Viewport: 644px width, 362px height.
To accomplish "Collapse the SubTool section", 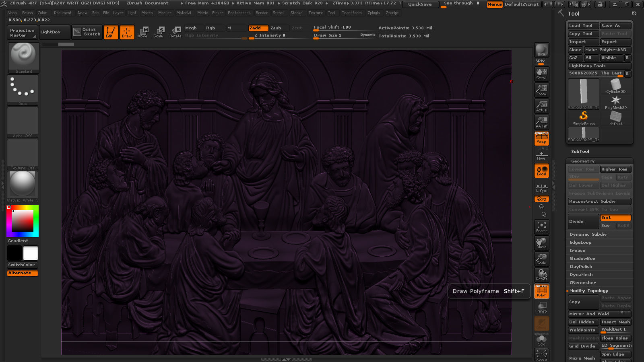I will (580, 152).
